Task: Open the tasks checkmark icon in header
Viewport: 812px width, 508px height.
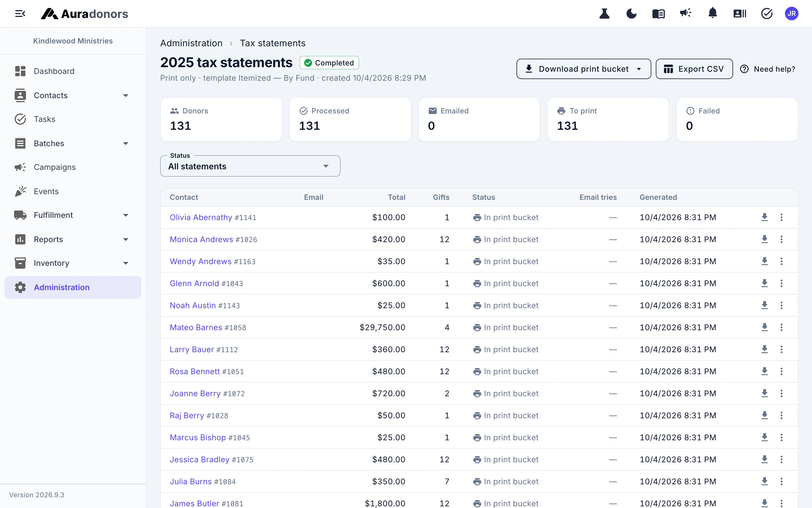Action: coord(767,14)
